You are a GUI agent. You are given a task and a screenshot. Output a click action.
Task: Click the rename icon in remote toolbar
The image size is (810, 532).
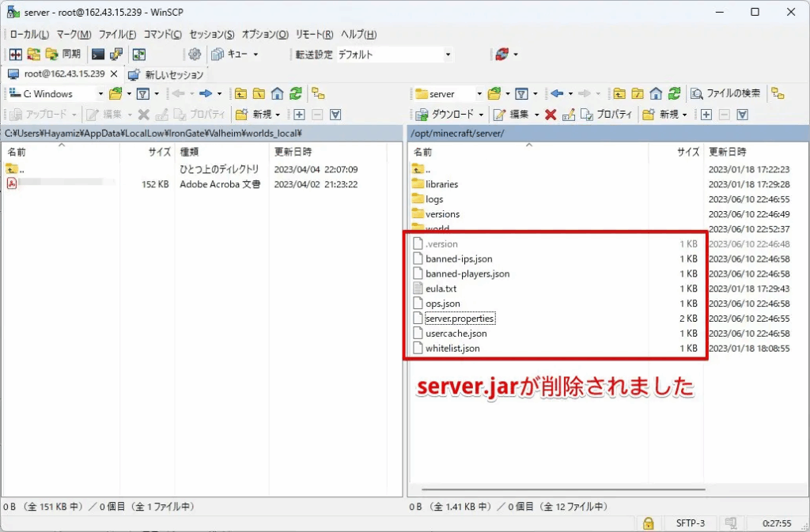pyautogui.click(x=569, y=115)
